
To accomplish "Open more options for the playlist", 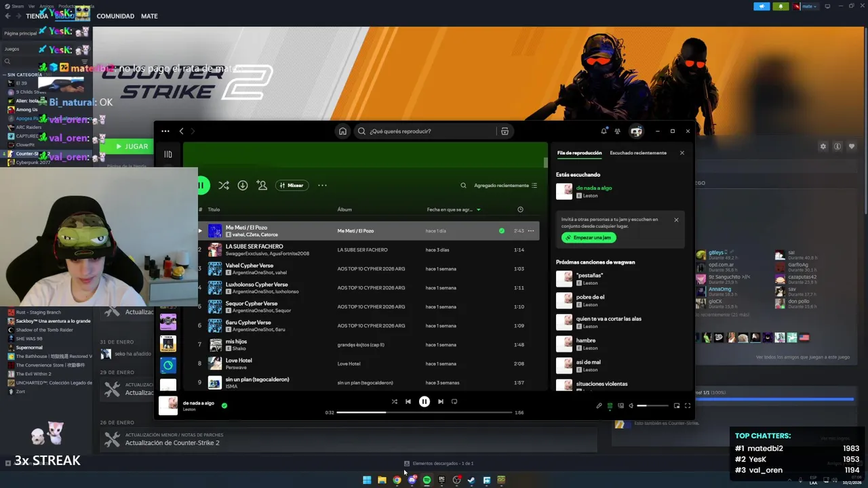I will (322, 185).
